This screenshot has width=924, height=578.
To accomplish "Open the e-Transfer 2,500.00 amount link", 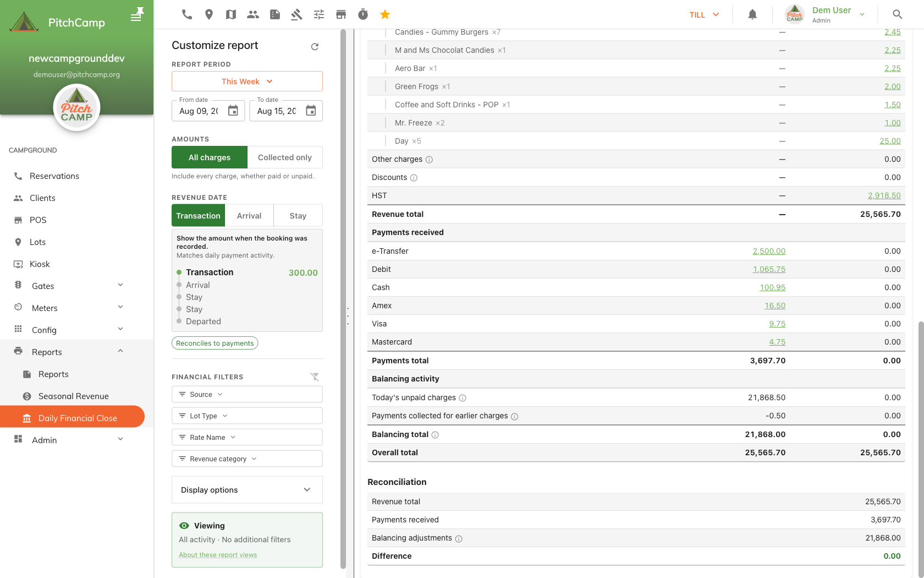I will coord(769,251).
